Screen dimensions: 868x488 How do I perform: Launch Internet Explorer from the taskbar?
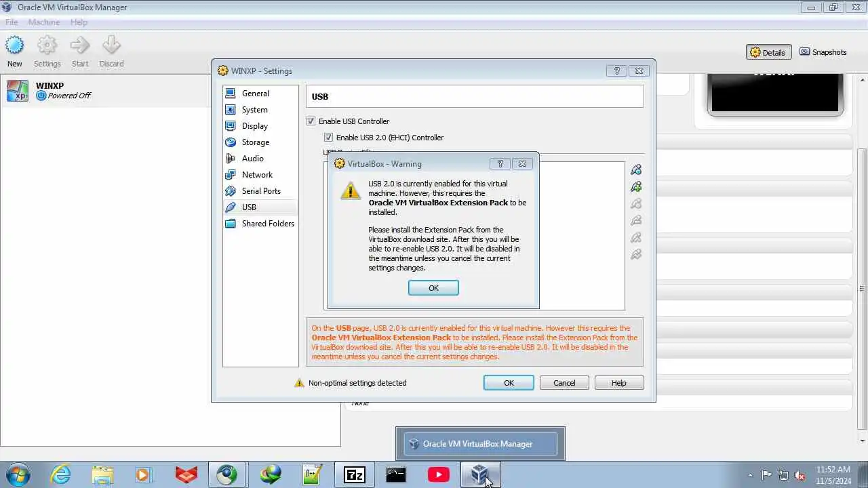tap(61, 474)
